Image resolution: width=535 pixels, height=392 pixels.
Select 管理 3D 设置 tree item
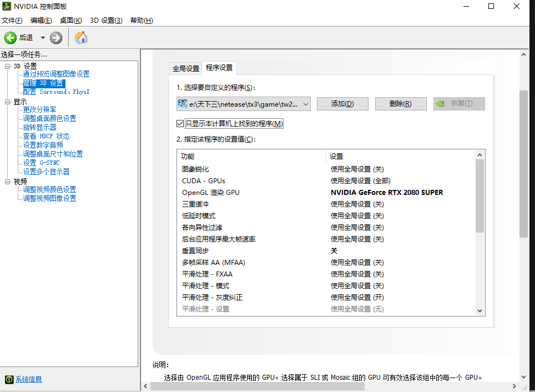click(43, 83)
